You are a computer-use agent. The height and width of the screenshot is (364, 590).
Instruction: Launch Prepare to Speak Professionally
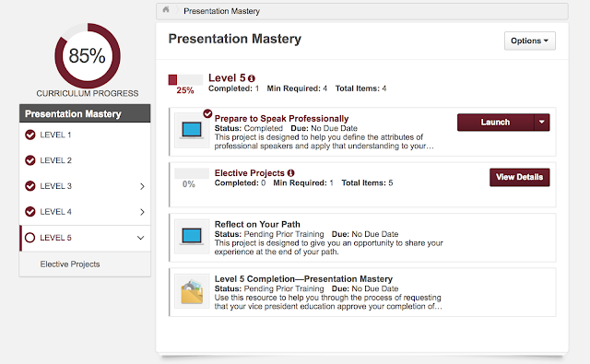pos(496,123)
